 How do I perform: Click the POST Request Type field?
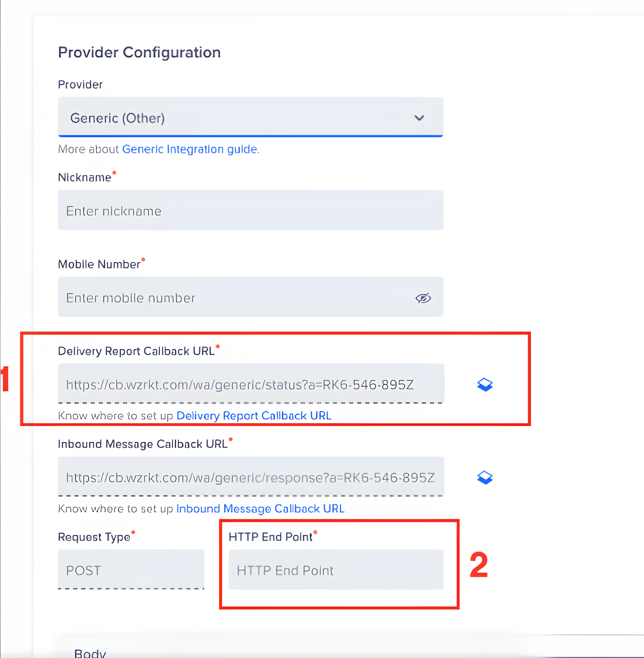[131, 570]
